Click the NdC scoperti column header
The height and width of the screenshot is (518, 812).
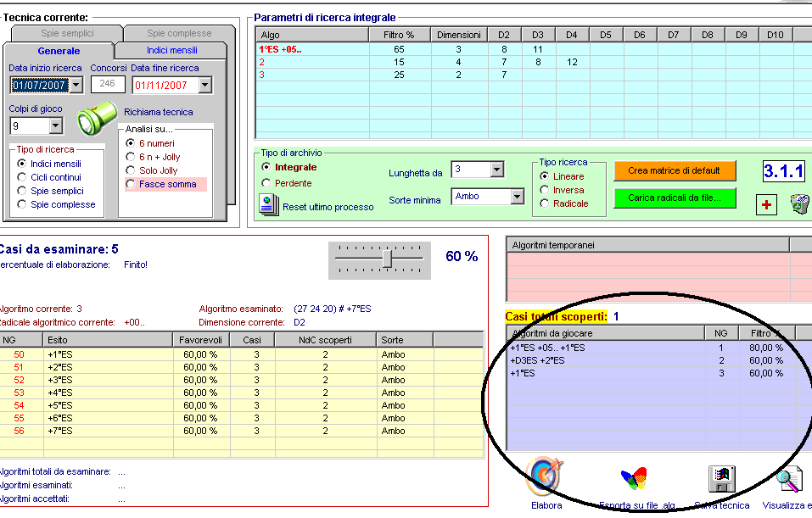[x=325, y=340]
